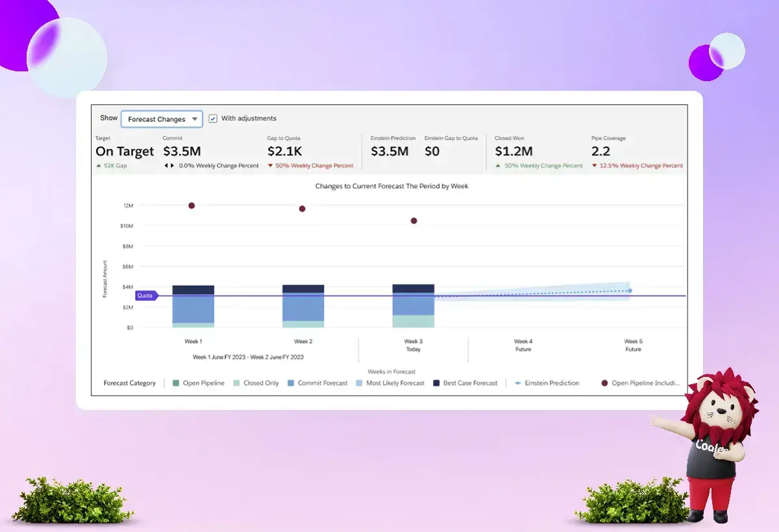Viewport: 779px width, 532px height.
Task: Click the red down arrow under Pipe Coverage
Action: (x=595, y=165)
